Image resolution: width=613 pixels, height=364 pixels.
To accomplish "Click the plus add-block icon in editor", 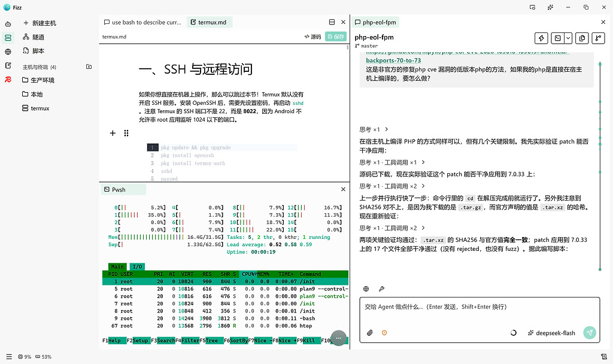I will pyautogui.click(x=113, y=134).
